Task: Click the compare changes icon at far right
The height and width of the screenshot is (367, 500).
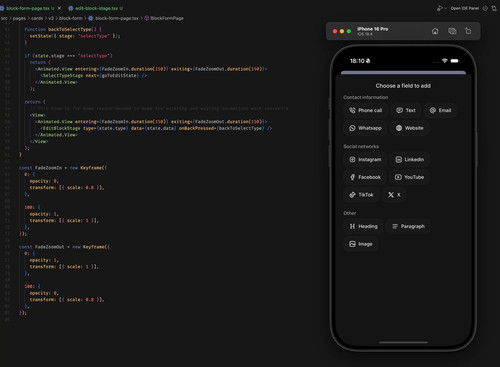Action: (494, 8)
